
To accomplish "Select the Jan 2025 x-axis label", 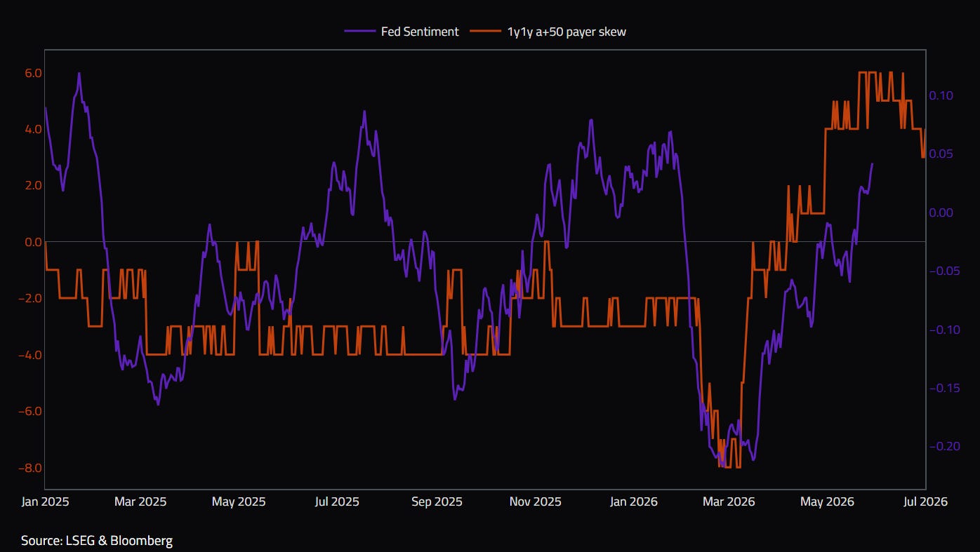I will (46, 501).
